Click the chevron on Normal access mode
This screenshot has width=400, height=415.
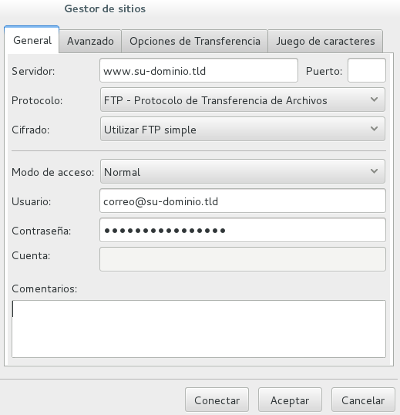(x=374, y=171)
